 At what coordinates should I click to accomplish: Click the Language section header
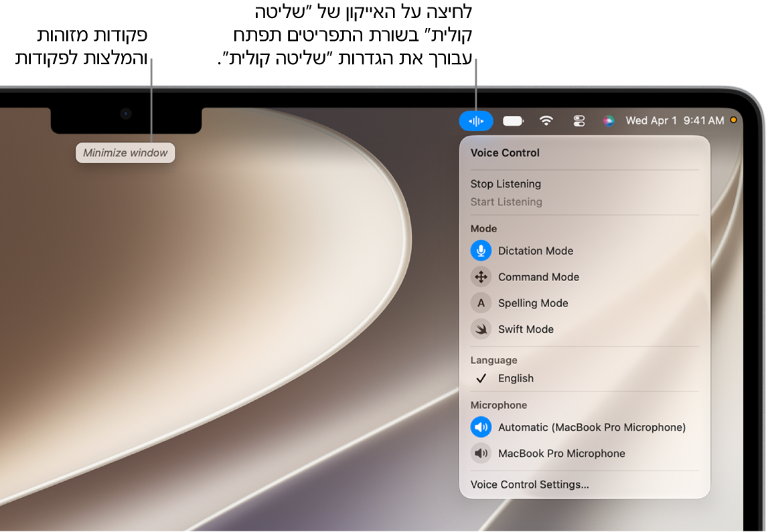493,360
